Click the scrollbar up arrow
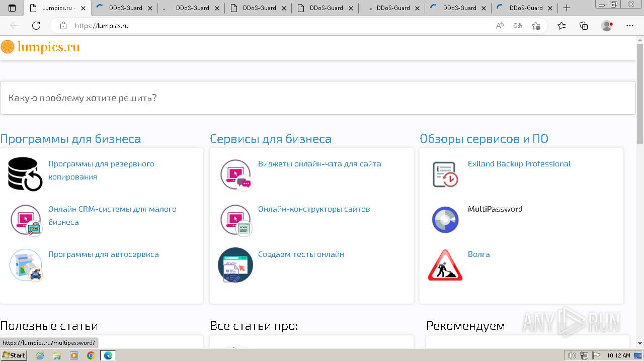 point(640,40)
